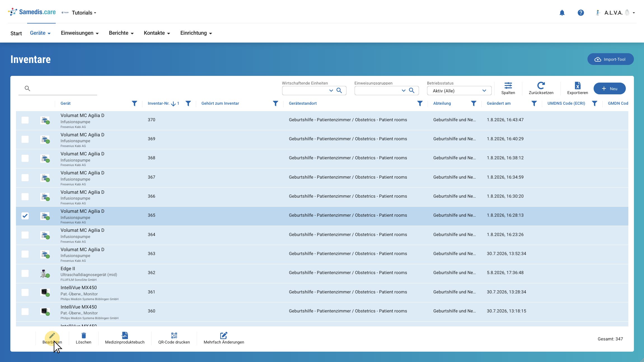Image resolution: width=644 pixels, height=362 pixels.
Task: Check the box for inventory 364
Action: 25,235
